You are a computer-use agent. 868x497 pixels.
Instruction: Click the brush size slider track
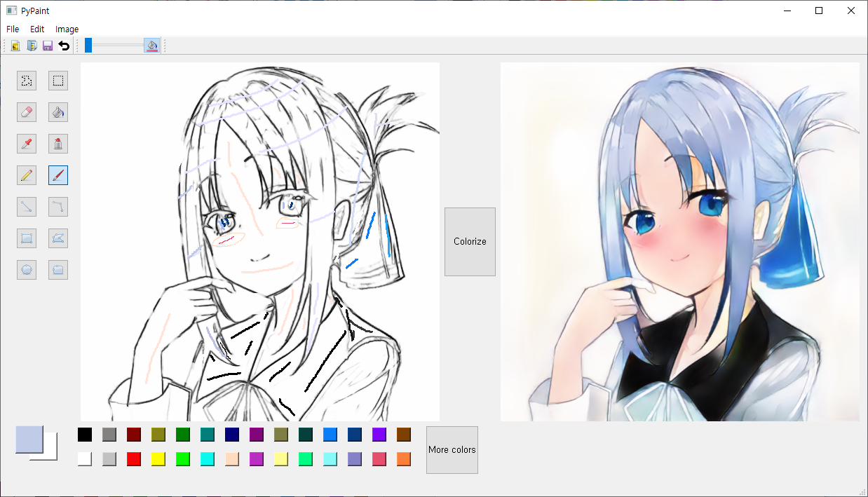pyautogui.click(x=113, y=46)
